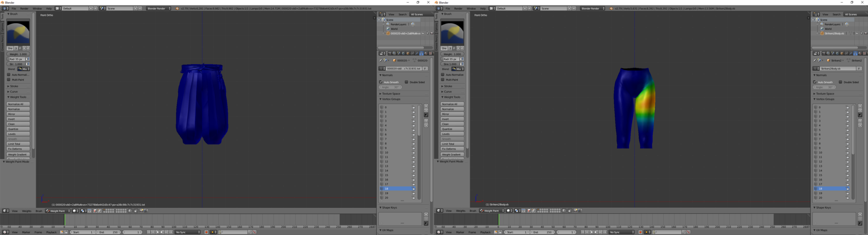
Task: Adjust Strength slider in right brush panel
Action: tap(450, 64)
